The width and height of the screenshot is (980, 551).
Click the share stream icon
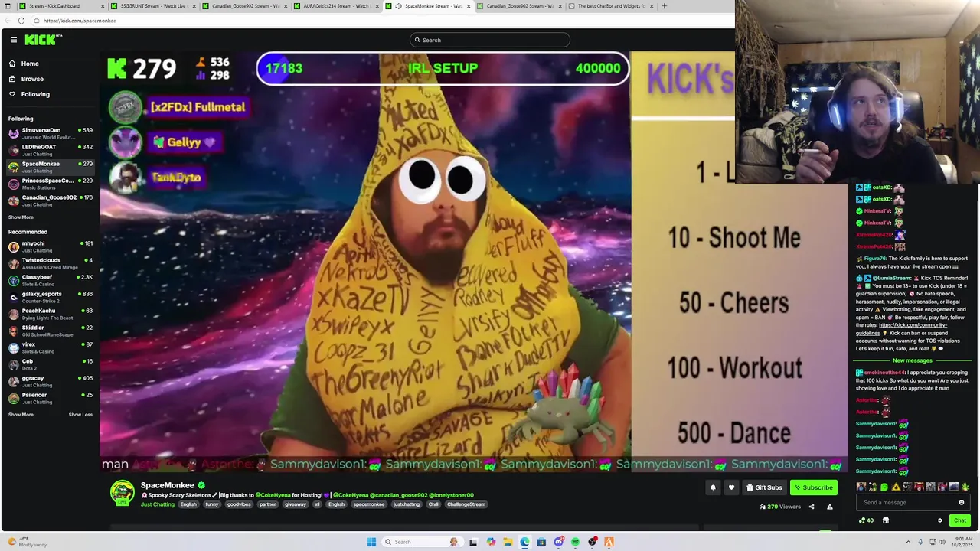(x=812, y=507)
